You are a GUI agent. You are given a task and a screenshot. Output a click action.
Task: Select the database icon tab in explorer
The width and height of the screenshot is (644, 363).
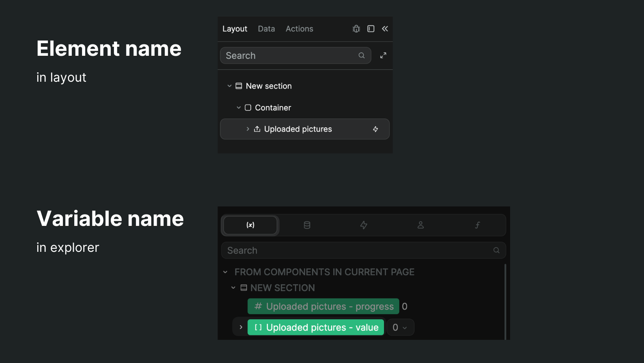tap(307, 225)
